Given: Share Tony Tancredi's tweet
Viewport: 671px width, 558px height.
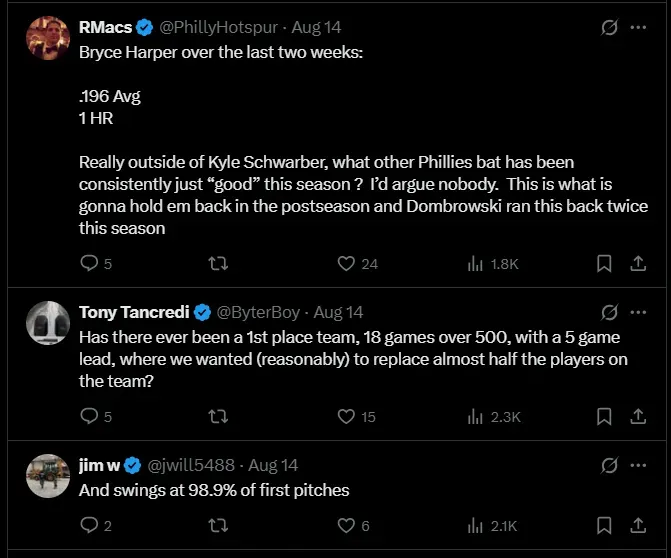Looking at the screenshot, I should point(637,416).
